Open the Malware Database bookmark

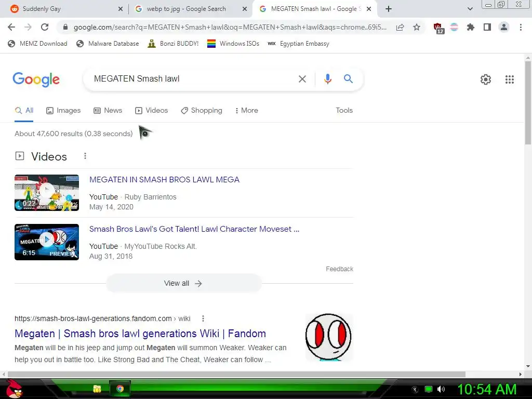click(108, 44)
